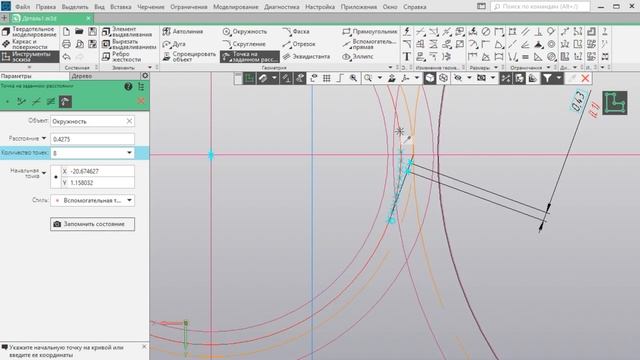Image resolution: width=640 pixels, height=360 pixels.
Task: Close the hint message at bottom
Action: click(x=144, y=347)
